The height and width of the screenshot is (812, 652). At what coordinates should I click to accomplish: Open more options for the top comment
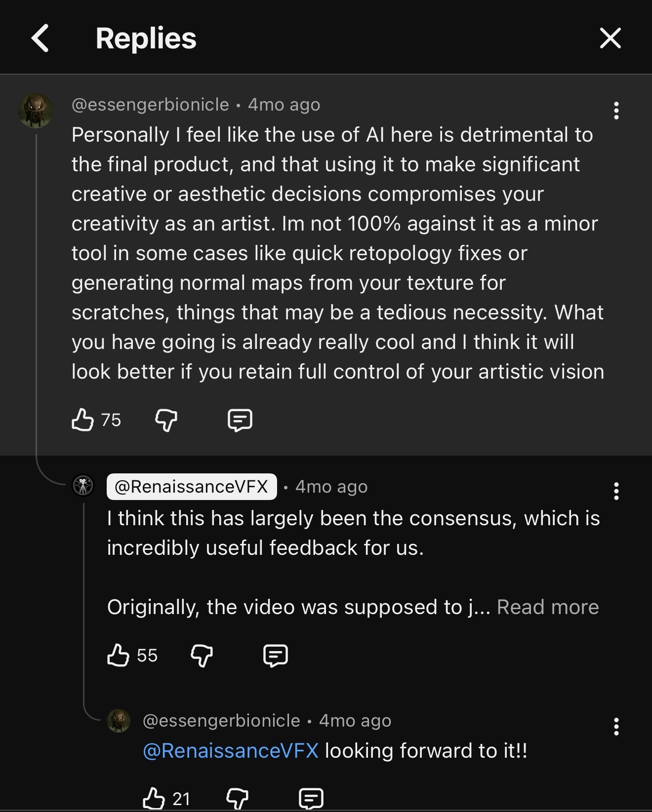pyautogui.click(x=616, y=111)
